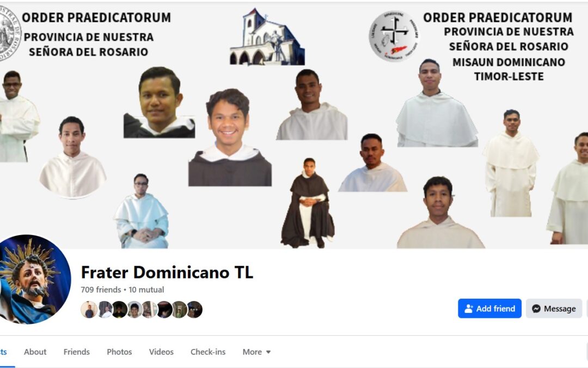Expand the More dropdown menu
588x368 pixels.
[256, 352]
